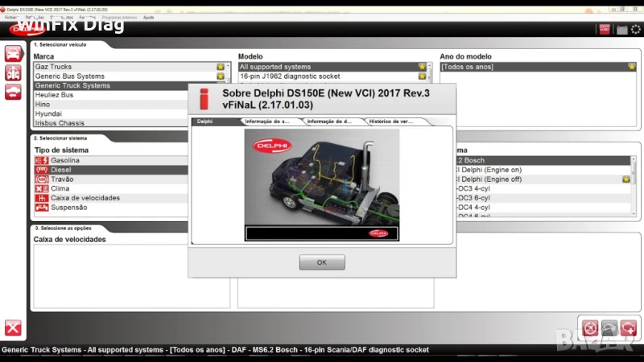Viewport: 644px width, 362px height.
Task: Click the car vehicle selection icon in sidebar
Action: (14, 54)
